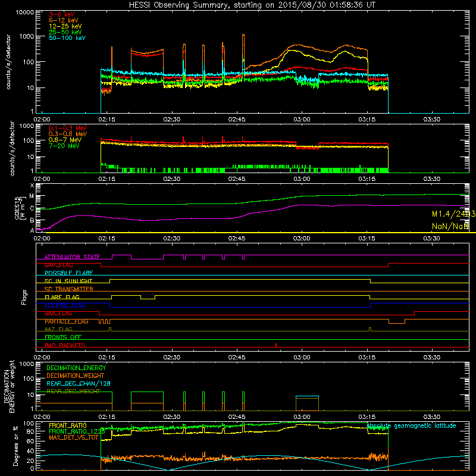
Task: Click the REAR_DEC_WEIGHT legend label
Action: click(x=73, y=392)
